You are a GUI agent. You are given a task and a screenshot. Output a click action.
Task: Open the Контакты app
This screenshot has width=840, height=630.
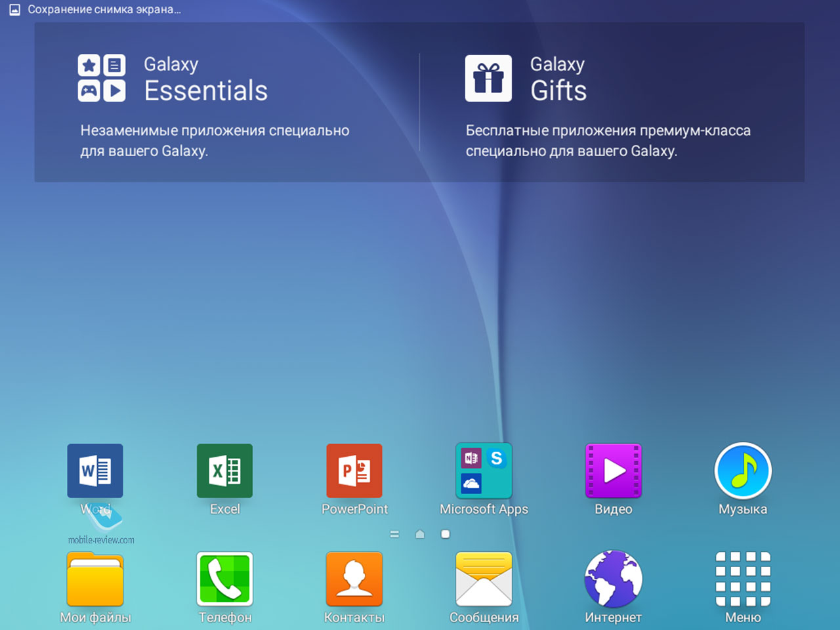pyautogui.click(x=354, y=579)
